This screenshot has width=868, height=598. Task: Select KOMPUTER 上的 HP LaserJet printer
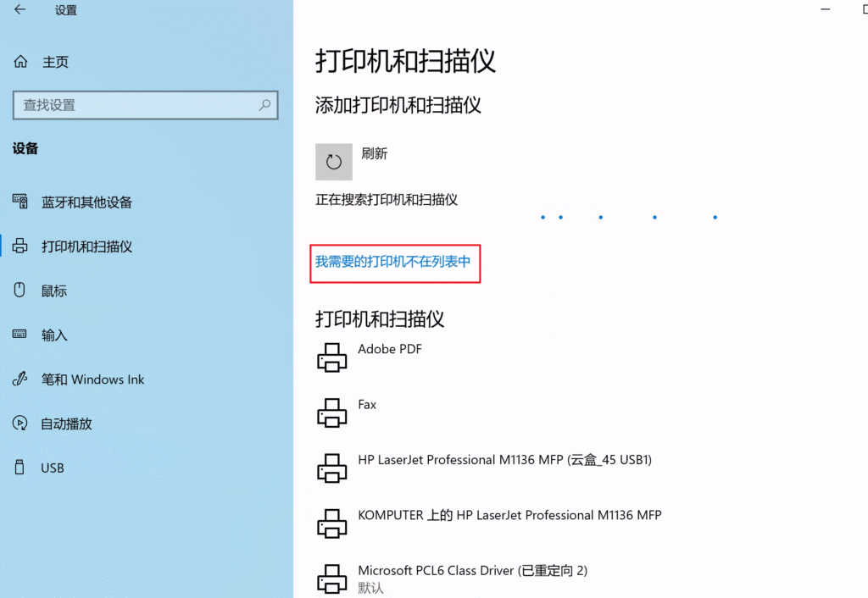point(509,515)
